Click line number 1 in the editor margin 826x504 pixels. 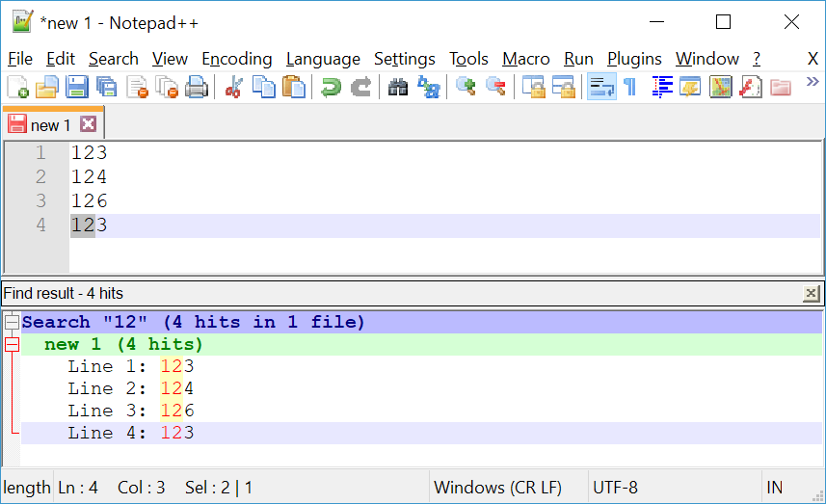pos(40,152)
